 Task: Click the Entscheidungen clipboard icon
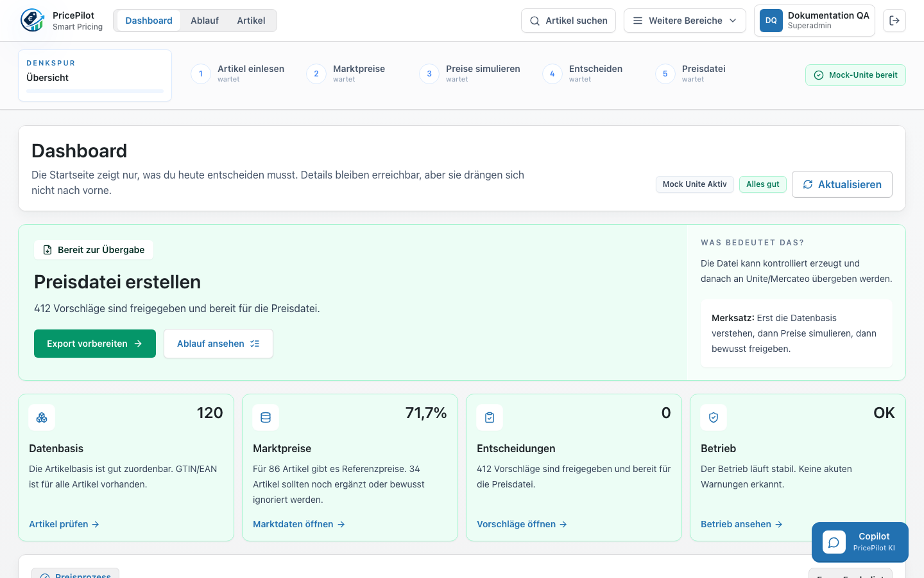(490, 417)
